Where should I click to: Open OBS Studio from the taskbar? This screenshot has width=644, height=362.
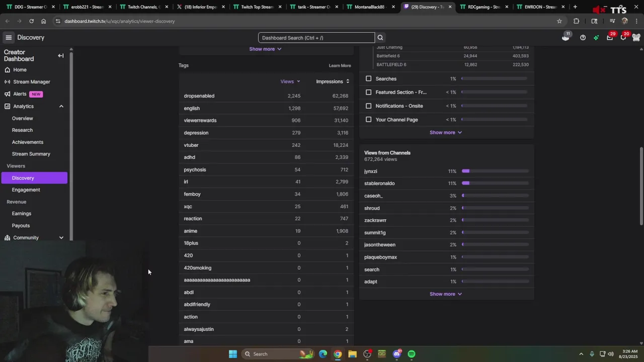(367, 354)
